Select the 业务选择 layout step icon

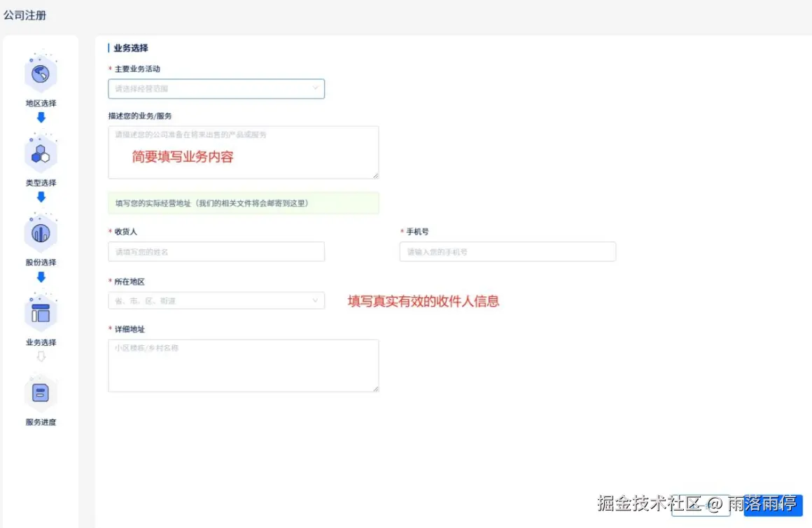click(x=41, y=314)
